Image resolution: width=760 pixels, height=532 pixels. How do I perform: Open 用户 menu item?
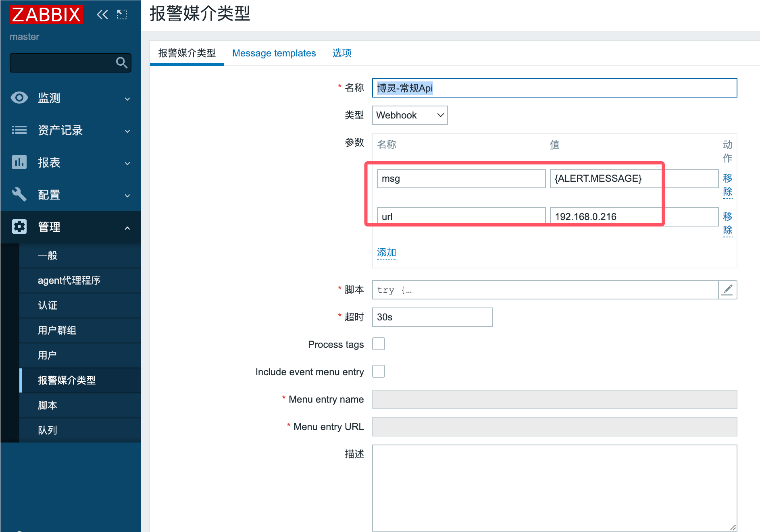(x=80, y=355)
